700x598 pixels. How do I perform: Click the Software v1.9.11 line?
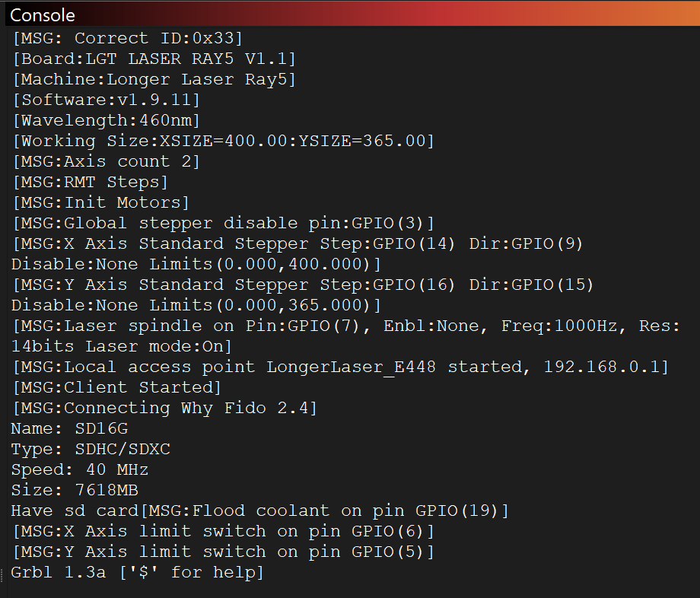click(x=107, y=100)
